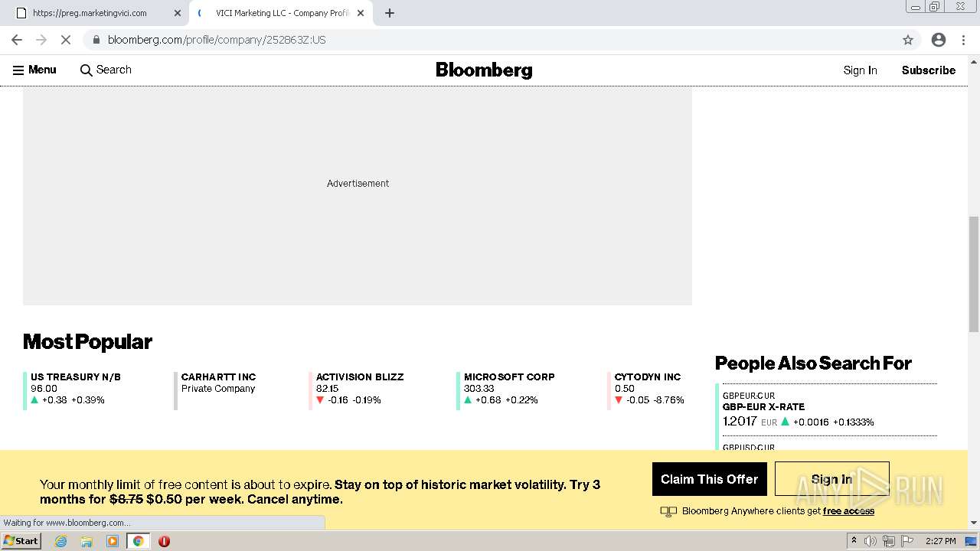The width and height of the screenshot is (980, 551).
Task: Open the File Explorer taskbar icon
Action: coord(87,541)
